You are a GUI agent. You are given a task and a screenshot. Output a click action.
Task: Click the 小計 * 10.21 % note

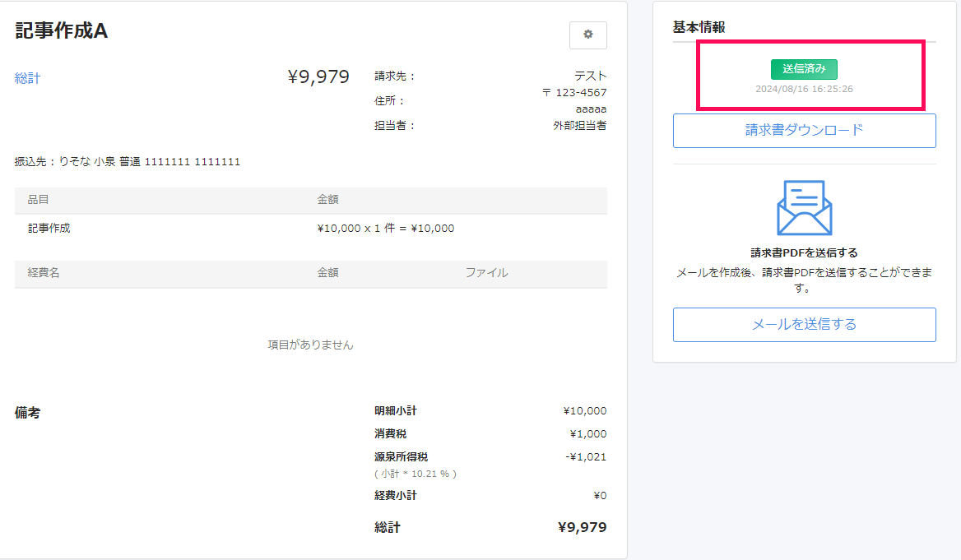pyautogui.click(x=416, y=474)
